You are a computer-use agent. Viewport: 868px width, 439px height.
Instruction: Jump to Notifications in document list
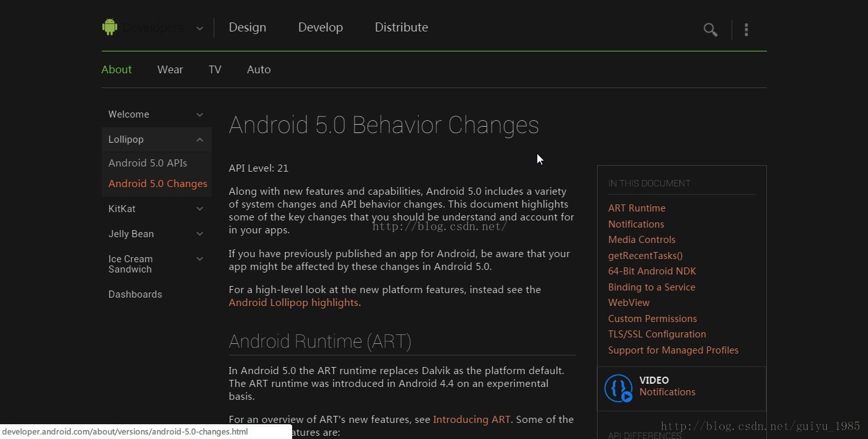point(636,224)
